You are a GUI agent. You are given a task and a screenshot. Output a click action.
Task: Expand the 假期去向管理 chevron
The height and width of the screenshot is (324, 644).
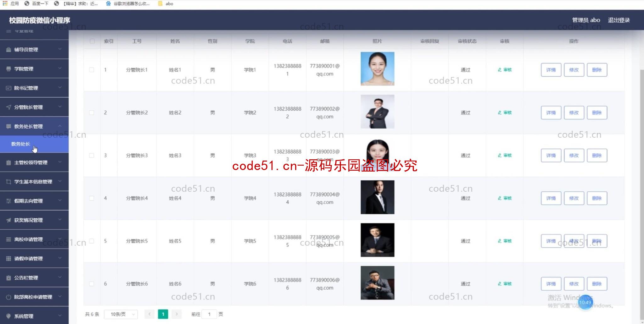pyautogui.click(x=60, y=200)
